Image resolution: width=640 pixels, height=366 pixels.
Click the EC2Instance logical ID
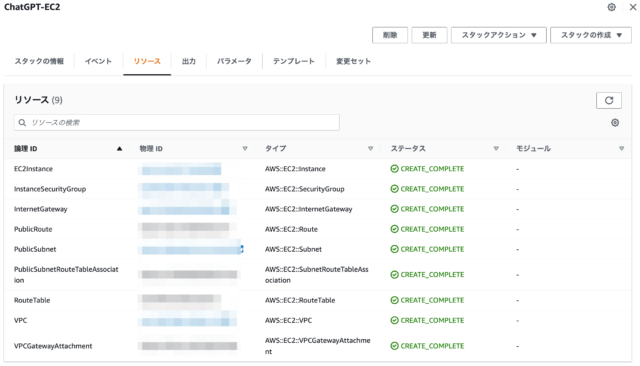pos(33,169)
